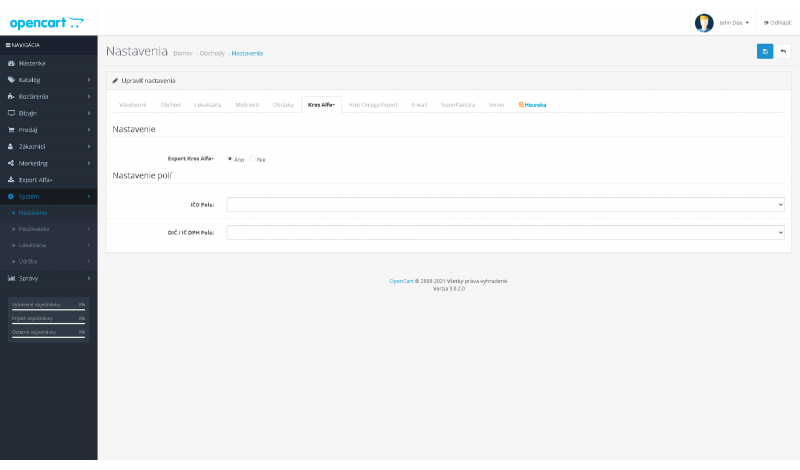Switch to the Kros Omega Export tab

(x=373, y=105)
